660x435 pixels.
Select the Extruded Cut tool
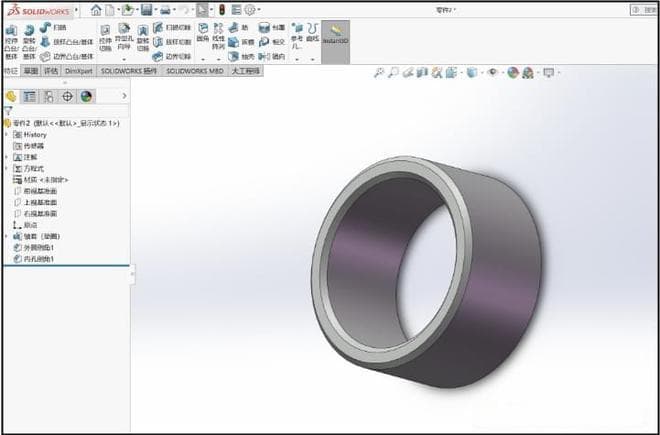(x=105, y=38)
